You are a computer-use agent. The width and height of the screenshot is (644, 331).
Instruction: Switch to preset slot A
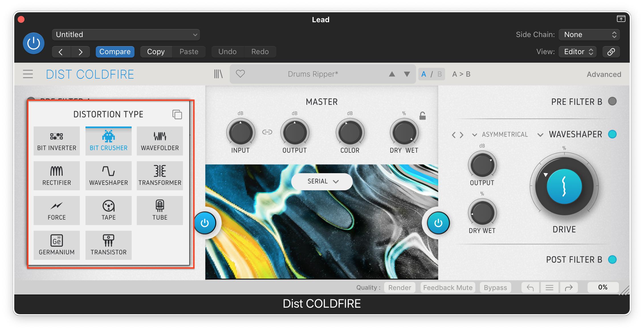[424, 74]
